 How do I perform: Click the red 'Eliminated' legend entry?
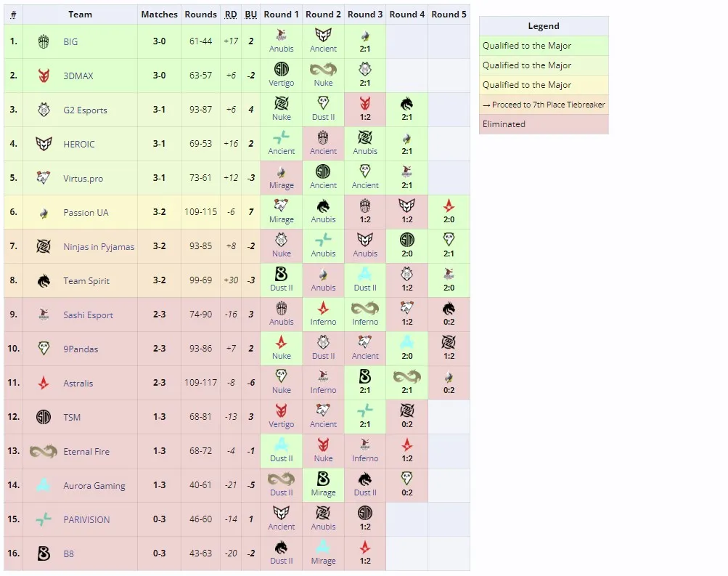coord(544,124)
